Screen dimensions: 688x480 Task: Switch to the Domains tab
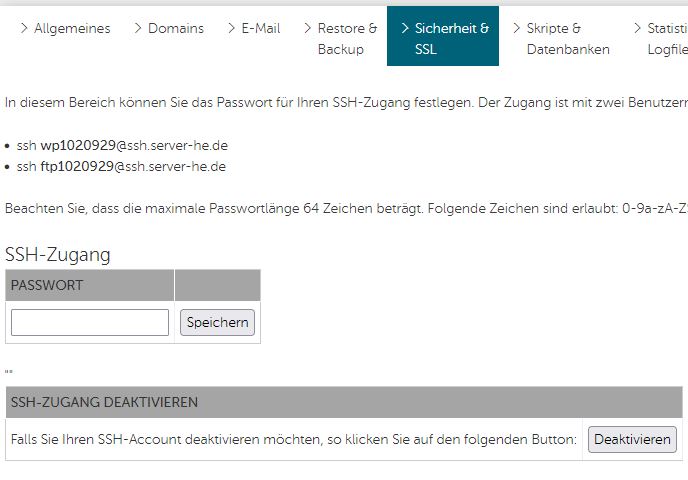tap(176, 29)
